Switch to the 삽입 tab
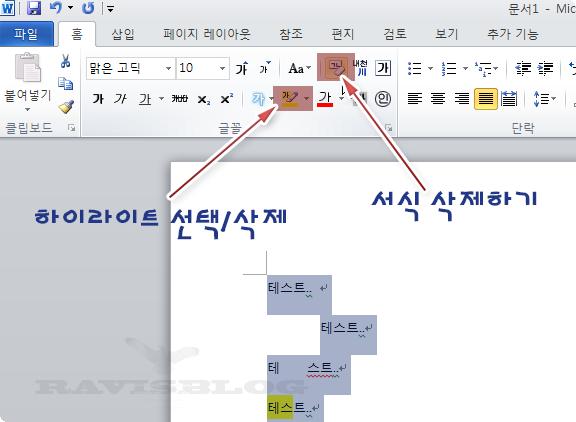Image resolution: width=576 pixels, height=422 pixels. tap(123, 35)
